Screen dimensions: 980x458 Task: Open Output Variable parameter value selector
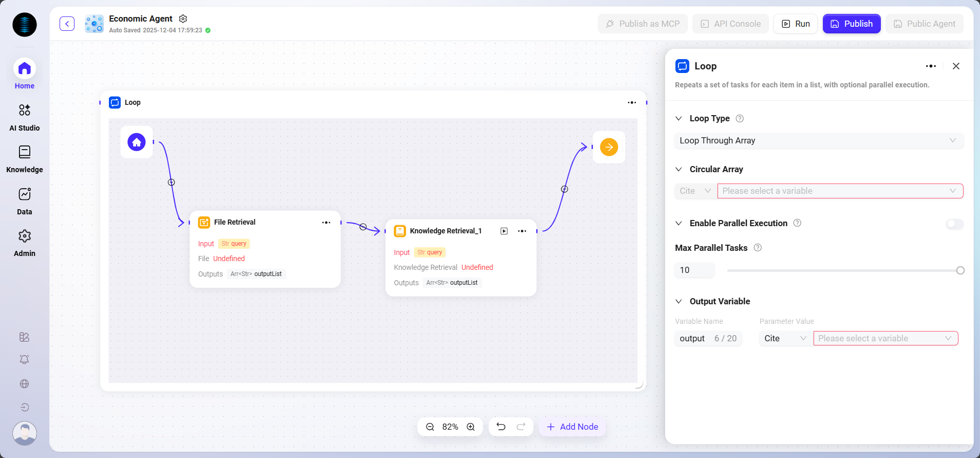885,338
